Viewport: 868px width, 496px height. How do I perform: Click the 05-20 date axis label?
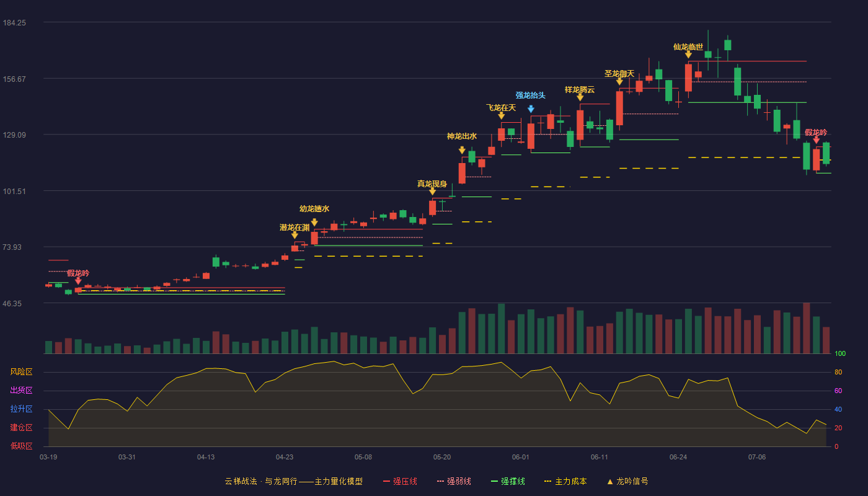pos(442,457)
